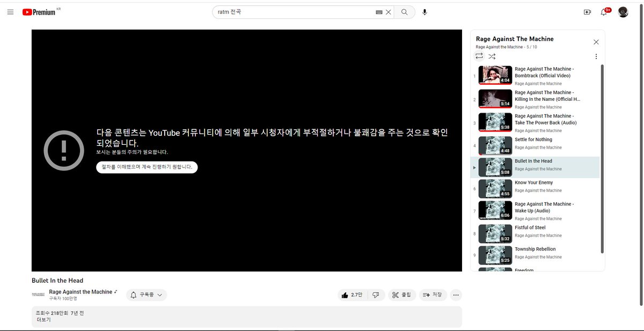Run search with magnifier button
The height and width of the screenshot is (331, 644).
pos(405,12)
